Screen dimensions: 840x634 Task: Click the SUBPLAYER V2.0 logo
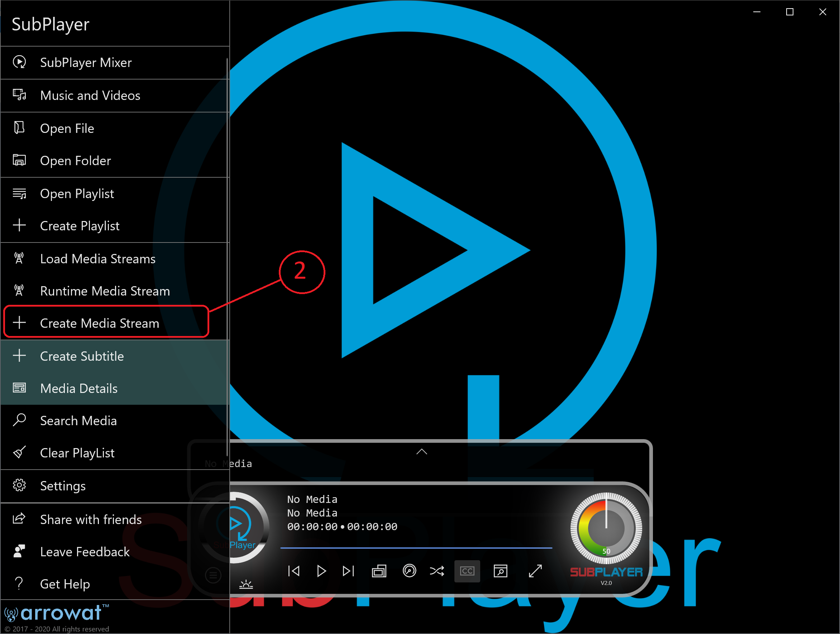tap(606, 576)
